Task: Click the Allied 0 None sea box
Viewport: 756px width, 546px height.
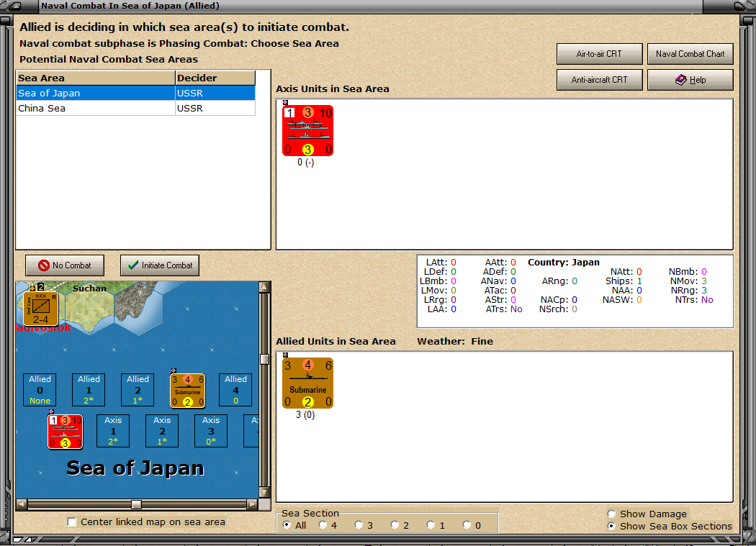Action: [x=40, y=389]
